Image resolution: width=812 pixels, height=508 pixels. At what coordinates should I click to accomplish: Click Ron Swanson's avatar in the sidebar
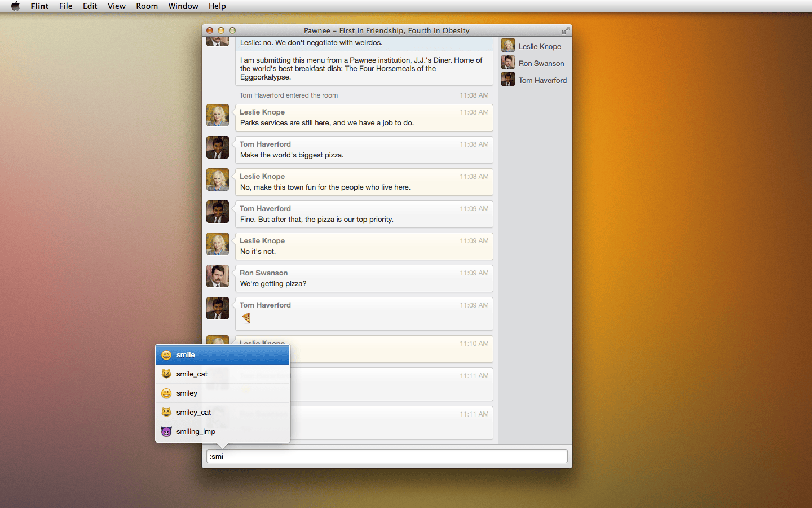click(508, 63)
